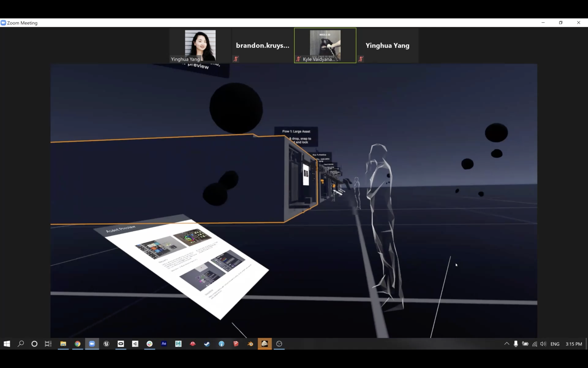588x368 pixels.
Task: Open Wi-Fi network tray icon
Action: tap(535, 344)
